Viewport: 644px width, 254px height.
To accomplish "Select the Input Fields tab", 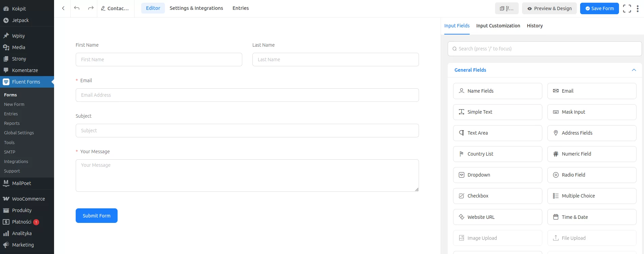I will click(x=457, y=26).
